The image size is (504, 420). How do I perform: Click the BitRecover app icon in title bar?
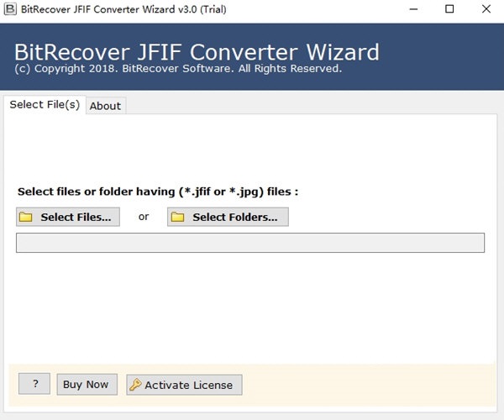click(10, 9)
